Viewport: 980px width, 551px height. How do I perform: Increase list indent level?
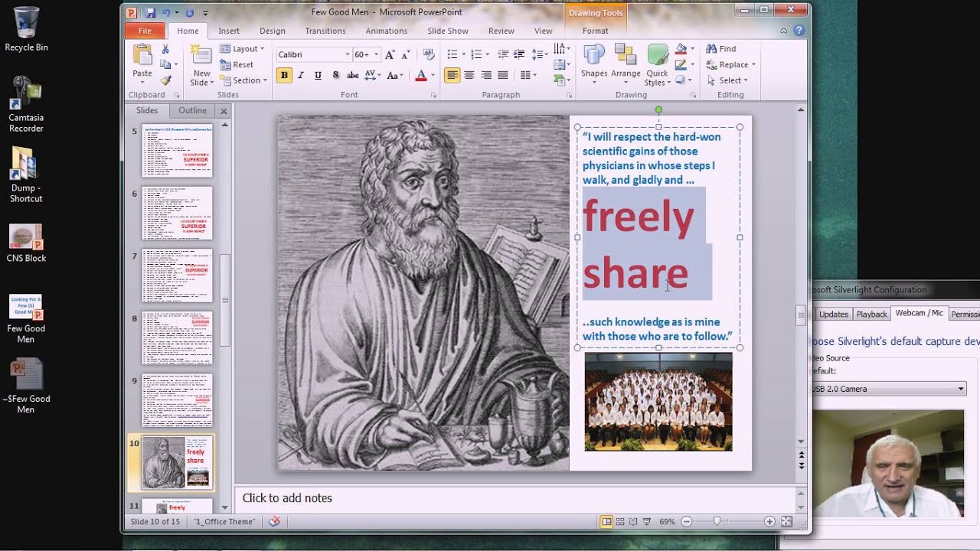pyautogui.click(x=518, y=54)
